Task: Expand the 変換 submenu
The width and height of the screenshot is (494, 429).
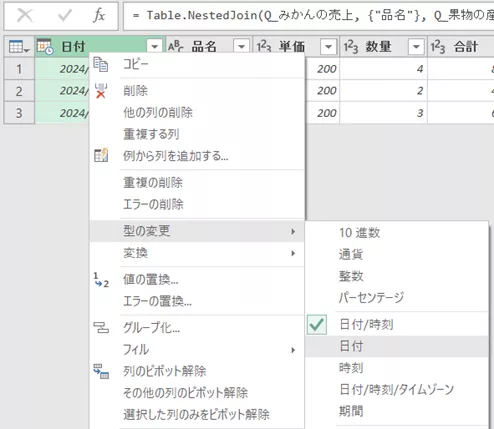Action: (x=197, y=253)
